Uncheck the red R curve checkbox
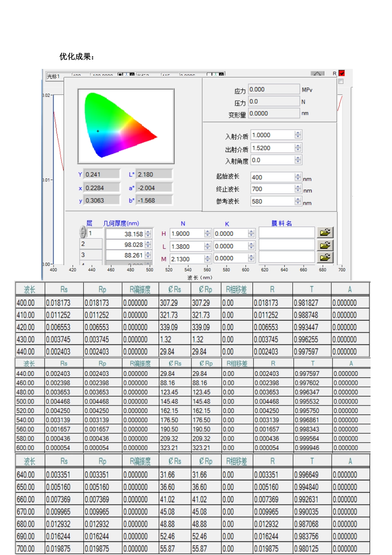This screenshot has width=392, height=555. coord(342,73)
